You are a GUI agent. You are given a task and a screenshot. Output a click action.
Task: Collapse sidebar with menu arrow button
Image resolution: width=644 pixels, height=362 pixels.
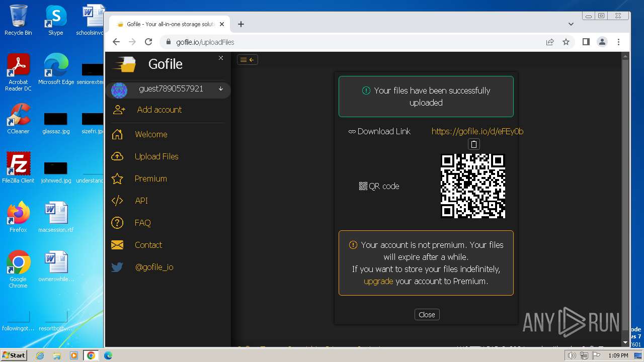248,60
